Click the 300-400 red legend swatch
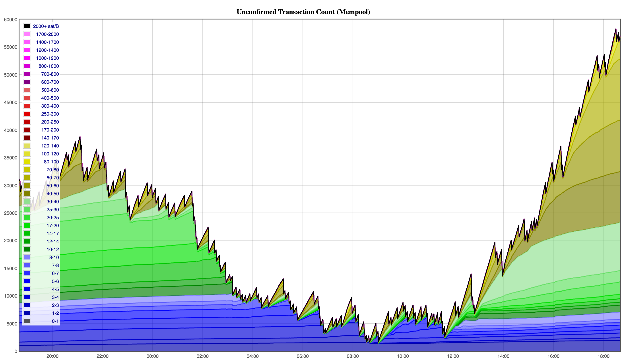625x364 pixels. pyautogui.click(x=27, y=106)
